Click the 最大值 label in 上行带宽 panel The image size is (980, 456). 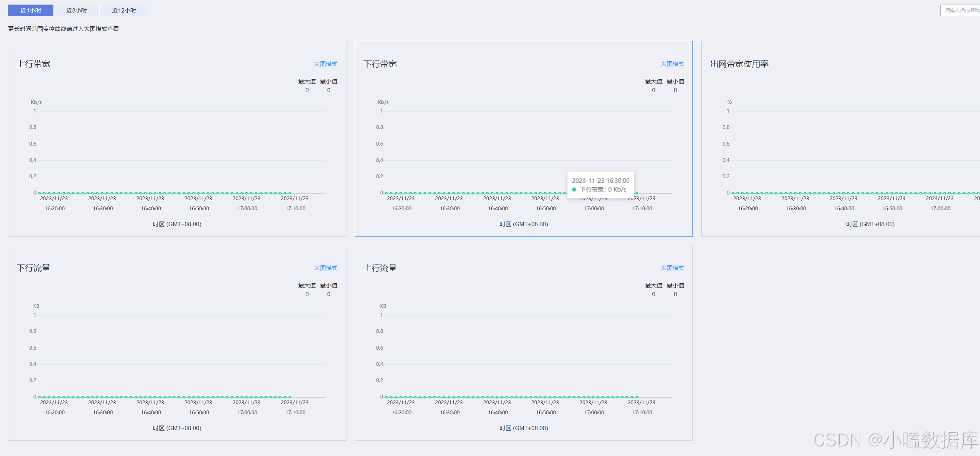click(307, 81)
